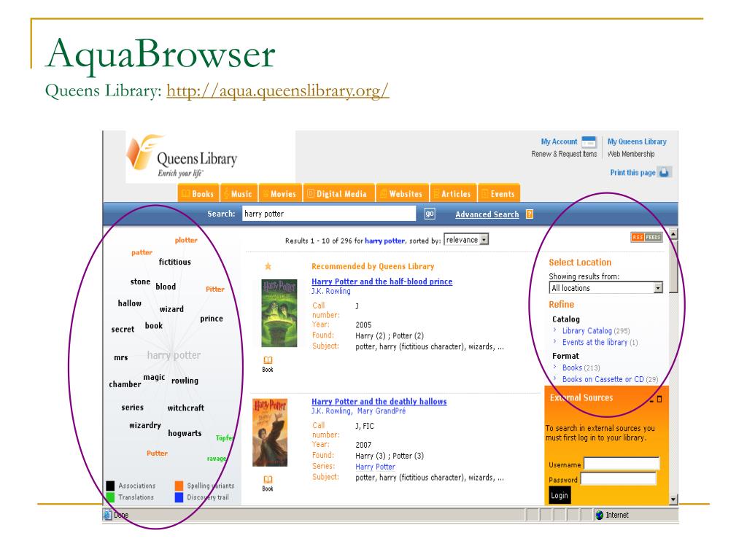This screenshot has height=560, width=747.
Task: Click the go search button
Action: pos(430,214)
